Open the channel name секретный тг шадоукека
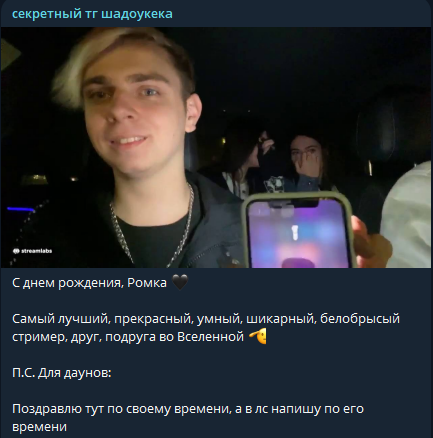 click(92, 14)
